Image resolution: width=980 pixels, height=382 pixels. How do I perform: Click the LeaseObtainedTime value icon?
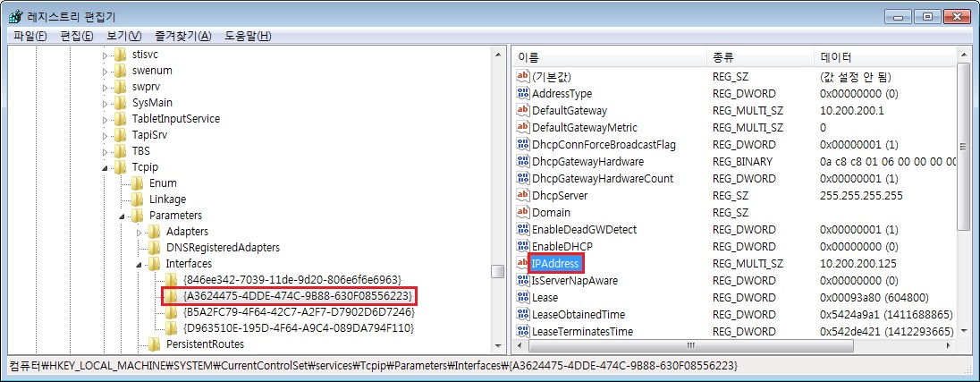point(522,314)
